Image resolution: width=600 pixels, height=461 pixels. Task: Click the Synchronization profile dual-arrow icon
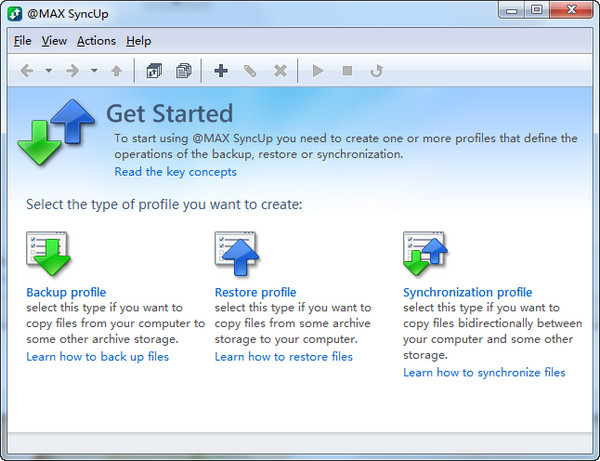[x=425, y=253]
